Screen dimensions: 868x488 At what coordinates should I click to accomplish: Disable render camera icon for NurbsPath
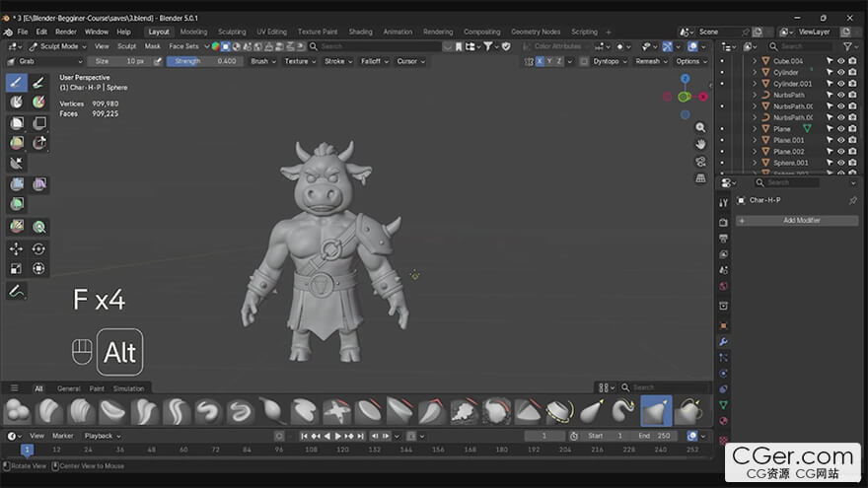(x=852, y=96)
